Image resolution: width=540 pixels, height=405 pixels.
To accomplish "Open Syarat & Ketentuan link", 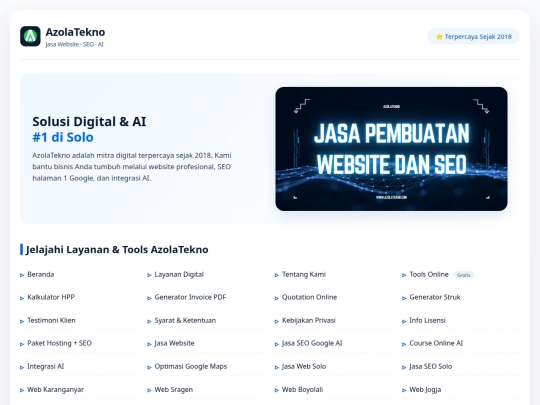I will (x=185, y=320).
